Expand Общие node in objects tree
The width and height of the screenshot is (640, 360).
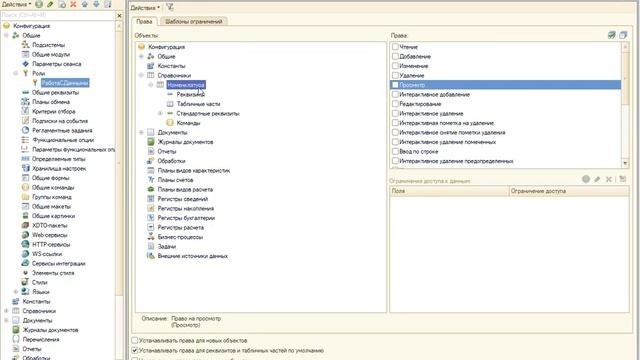point(141,56)
